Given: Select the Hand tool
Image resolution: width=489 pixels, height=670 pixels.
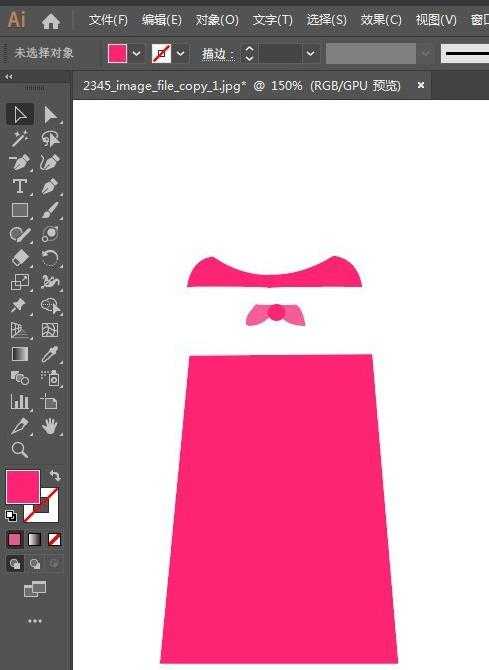Looking at the screenshot, I should pos(50,426).
